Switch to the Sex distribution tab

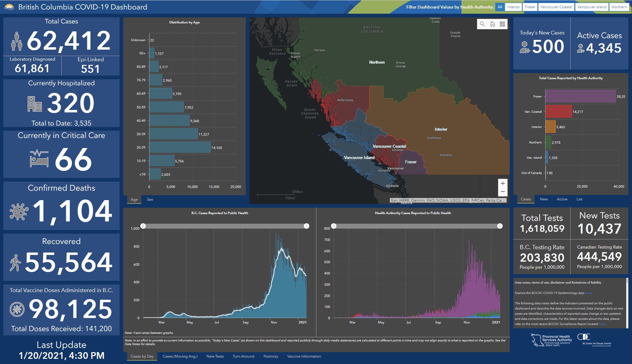[150, 200]
